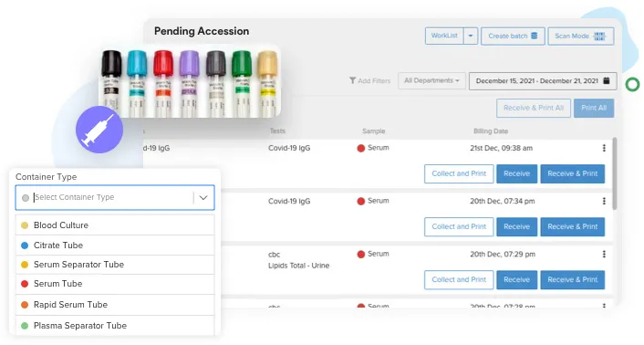Click the calendar icon in date range field
Image resolution: width=644 pixels, height=345 pixels.
(607, 80)
